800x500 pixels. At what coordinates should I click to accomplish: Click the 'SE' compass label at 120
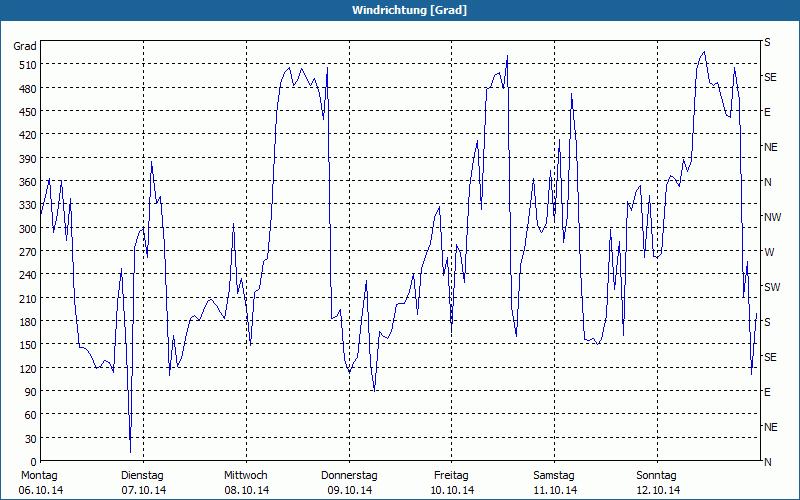770,357
